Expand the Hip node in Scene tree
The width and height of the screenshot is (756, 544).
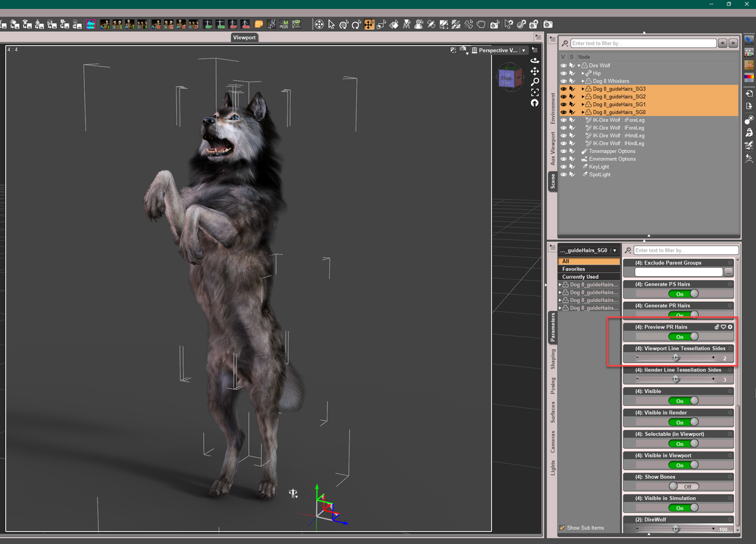[583, 73]
